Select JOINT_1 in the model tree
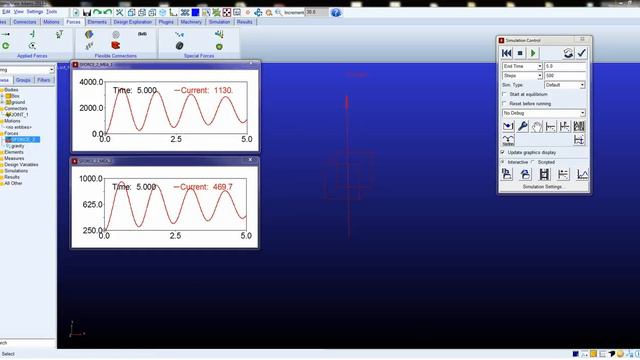The image size is (640, 360). pyautogui.click(x=17, y=115)
